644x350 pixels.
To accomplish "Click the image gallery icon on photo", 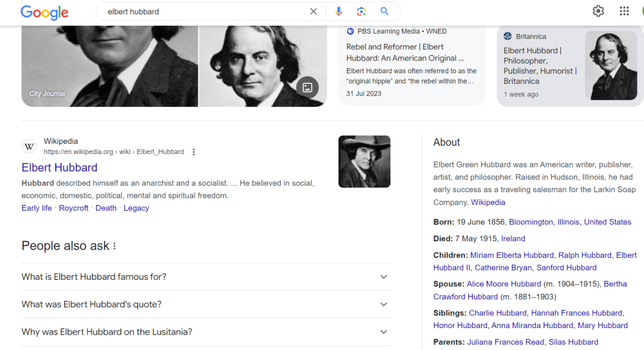I will click(x=307, y=87).
